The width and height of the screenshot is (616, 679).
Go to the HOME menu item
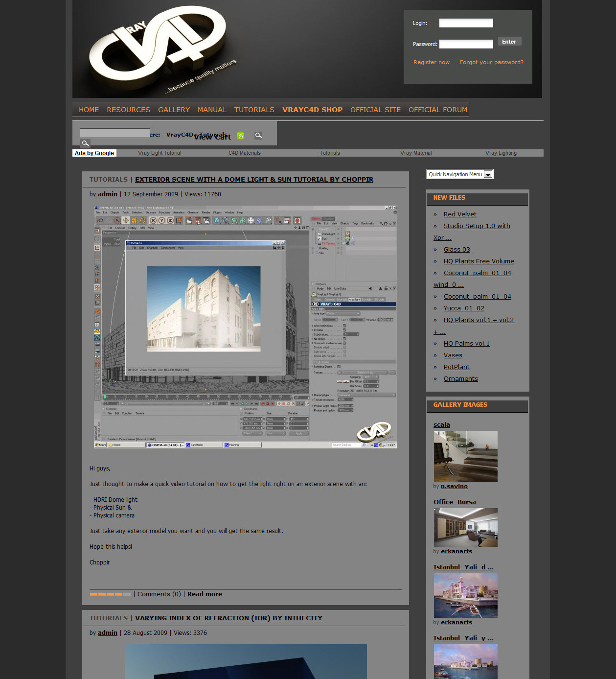(89, 110)
